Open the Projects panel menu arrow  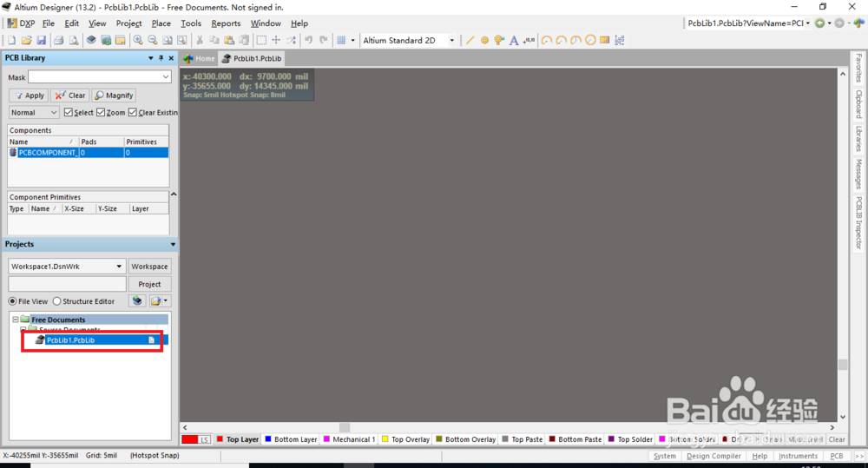coord(174,244)
